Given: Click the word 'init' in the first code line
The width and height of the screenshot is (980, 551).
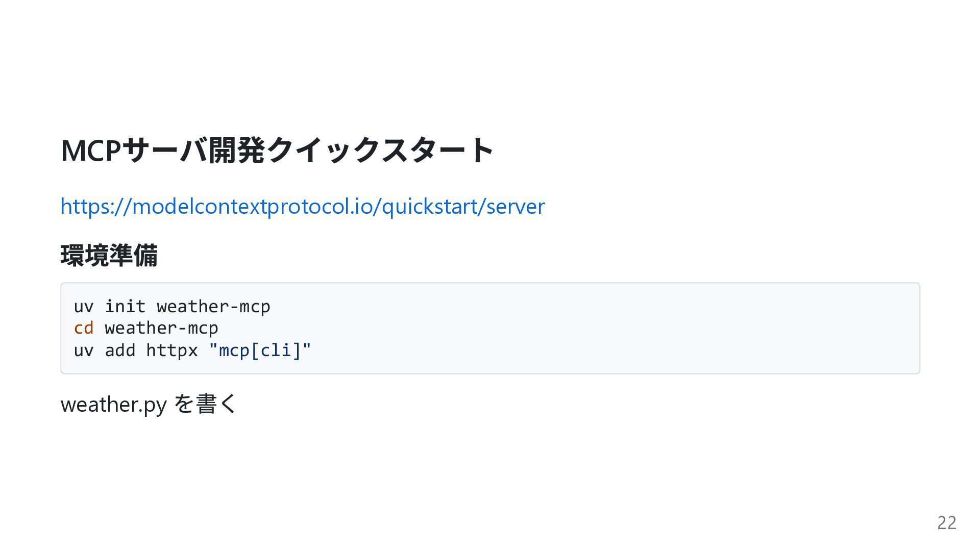Looking at the screenshot, I should point(125,307).
